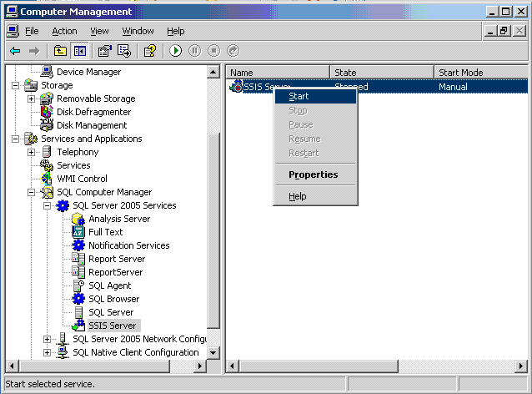Go up one level with folder icon
This screenshot has width=532, height=394.
coord(60,51)
